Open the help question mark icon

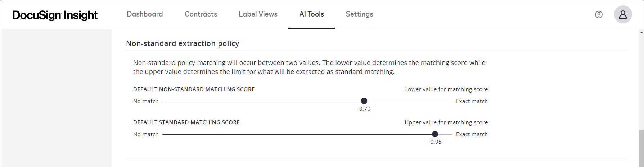coord(599,14)
